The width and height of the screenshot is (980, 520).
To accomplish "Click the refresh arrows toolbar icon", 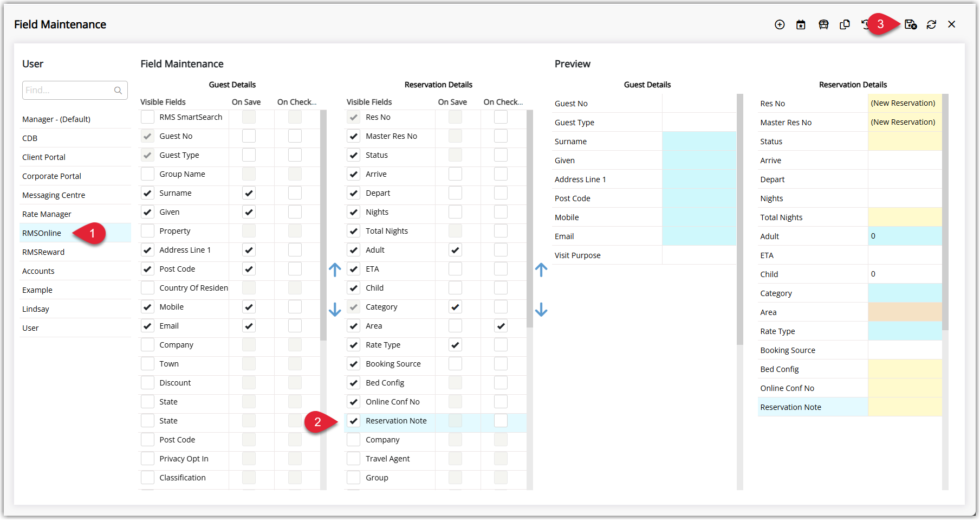I will click(x=931, y=24).
